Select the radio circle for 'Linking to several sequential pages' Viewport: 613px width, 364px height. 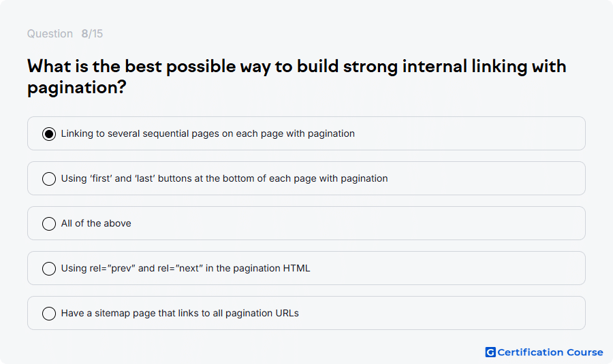pos(49,134)
